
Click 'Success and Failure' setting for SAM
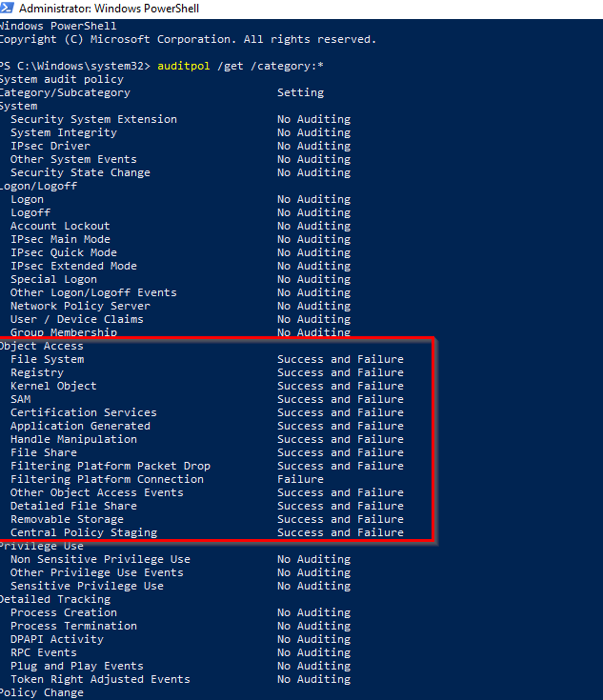tap(340, 399)
